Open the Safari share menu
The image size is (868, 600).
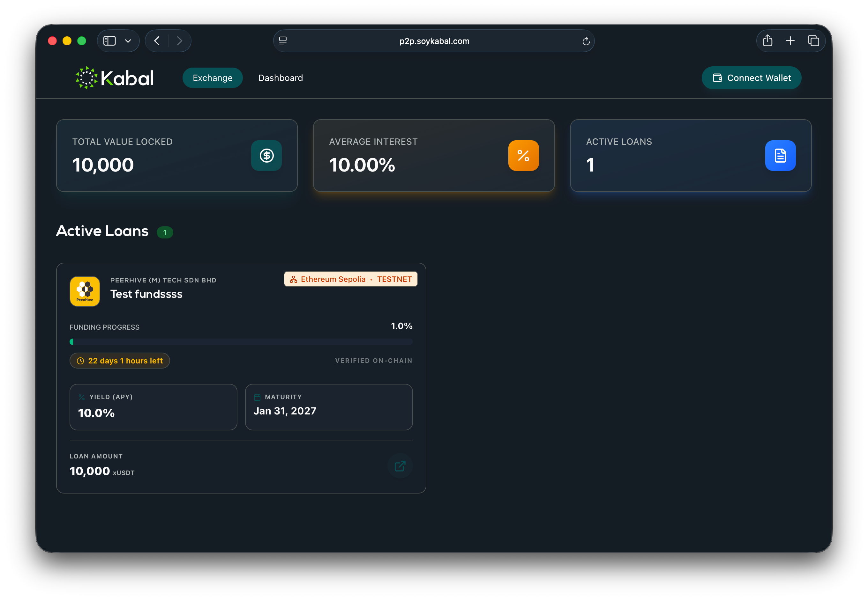767,40
